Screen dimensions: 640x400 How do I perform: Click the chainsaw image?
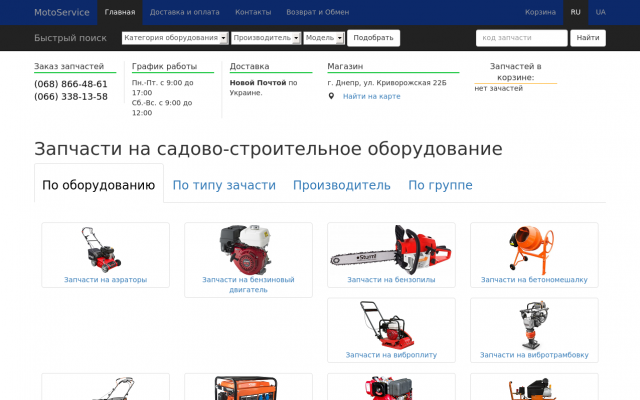pos(391,250)
